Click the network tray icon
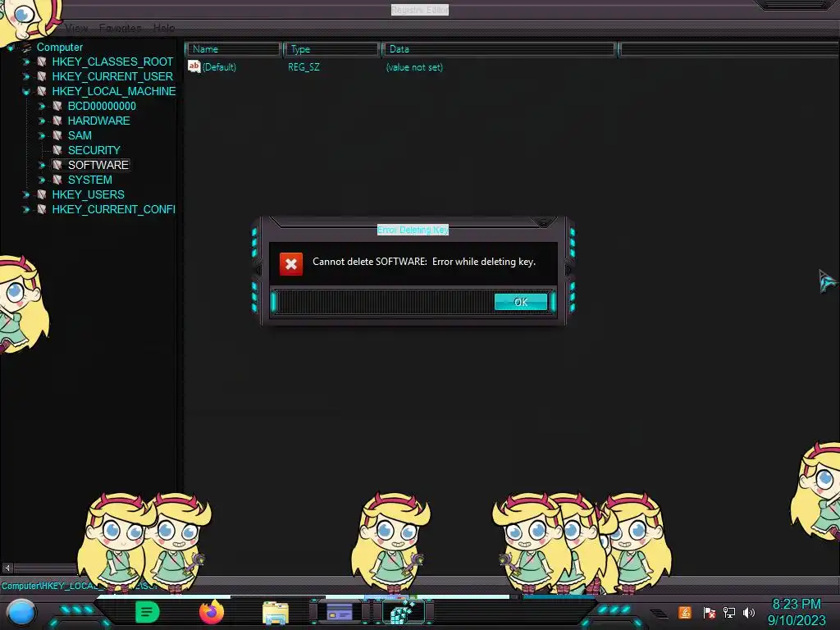 point(729,612)
